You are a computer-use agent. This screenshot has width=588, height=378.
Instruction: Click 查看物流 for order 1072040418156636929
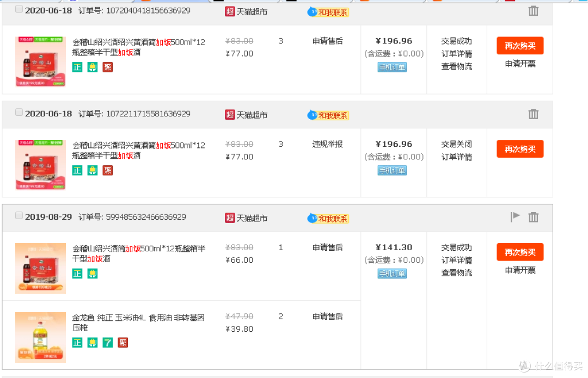[x=456, y=66]
